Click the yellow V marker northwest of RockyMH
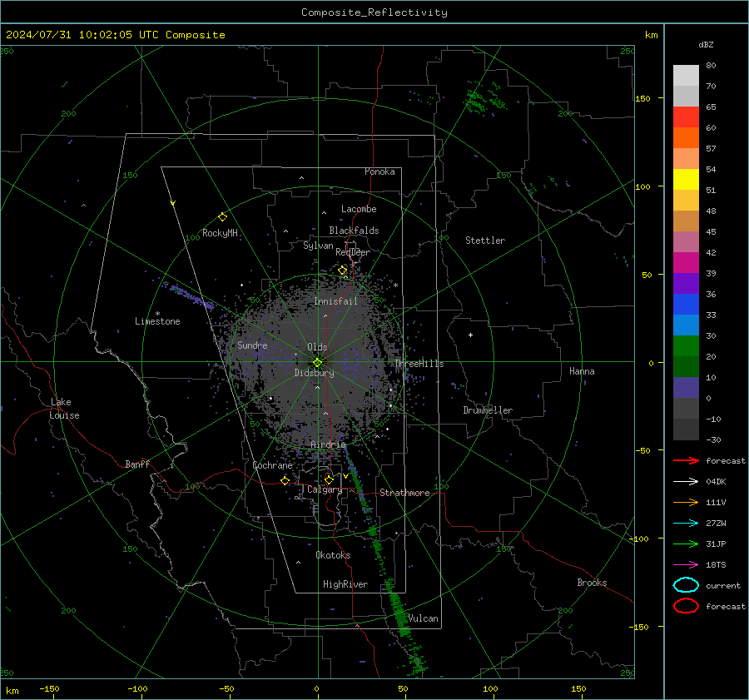The width and height of the screenshot is (749, 700). click(x=173, y=203)
